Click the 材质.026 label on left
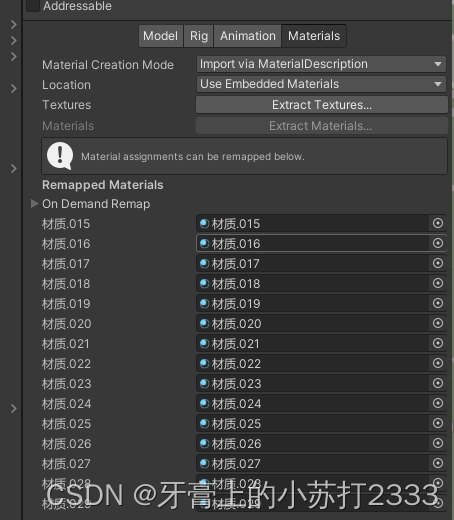This screenshot has height=520, width=454. pyautogui.click(x=66, y=444)
